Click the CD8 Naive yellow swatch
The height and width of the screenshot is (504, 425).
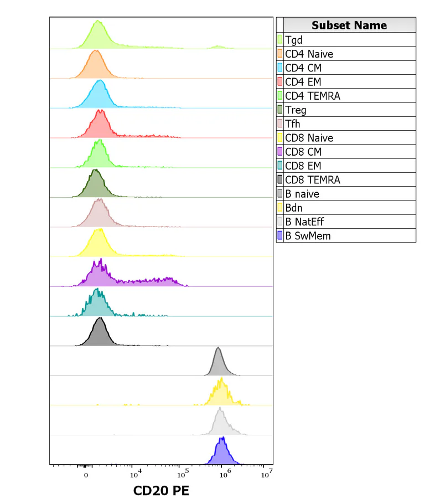coord(280,137)
